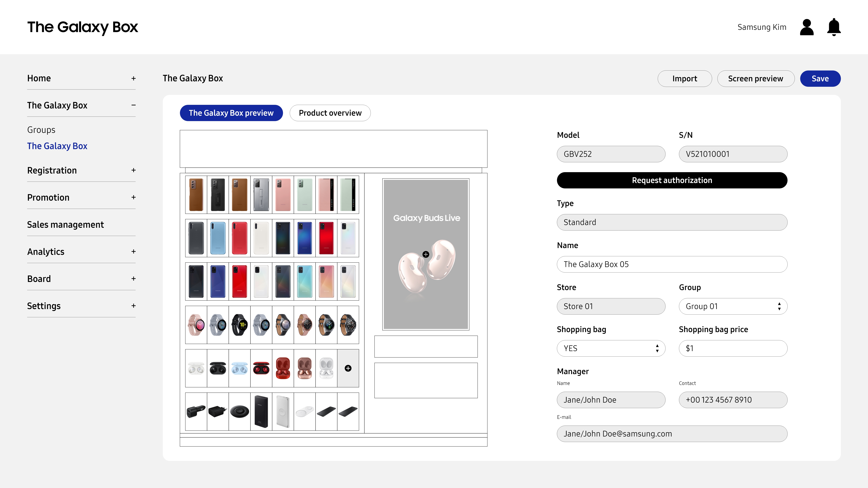
Task: Select the pink Galaxy Note20 thumbnail
Action: point(283,195)
